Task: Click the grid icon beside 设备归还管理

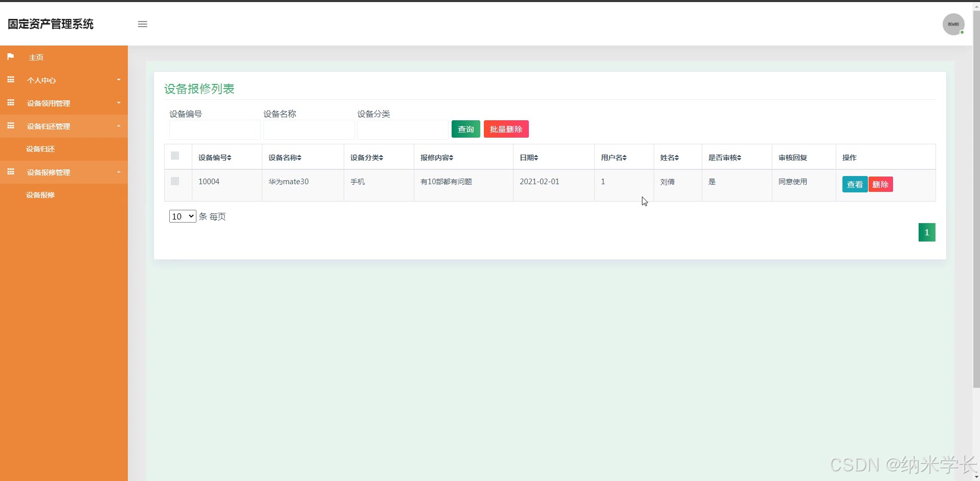Action: pyautogui.click(x=10, y=126)
